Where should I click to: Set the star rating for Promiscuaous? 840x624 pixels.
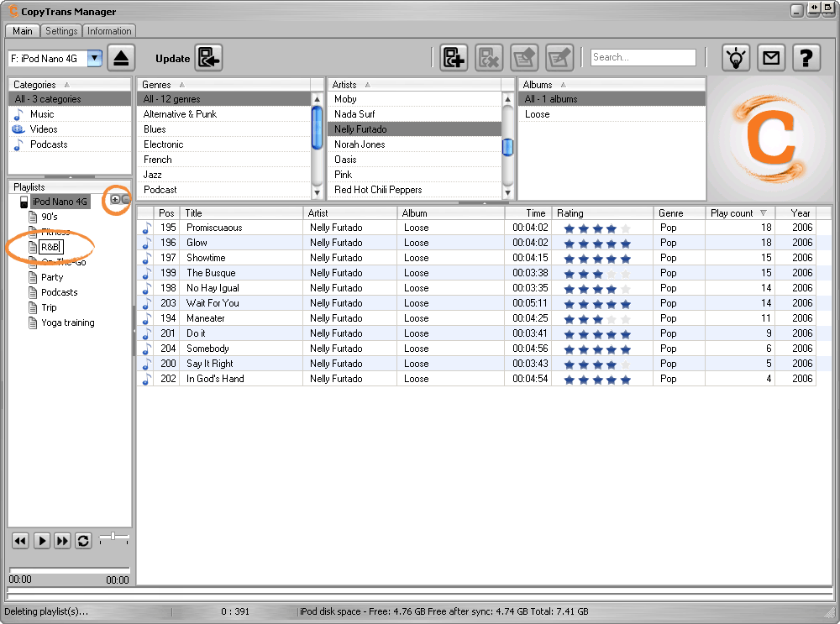[596, 228]
